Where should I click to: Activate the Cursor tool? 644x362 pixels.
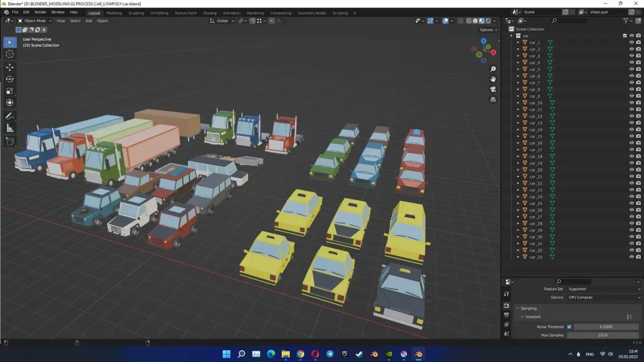10,54
